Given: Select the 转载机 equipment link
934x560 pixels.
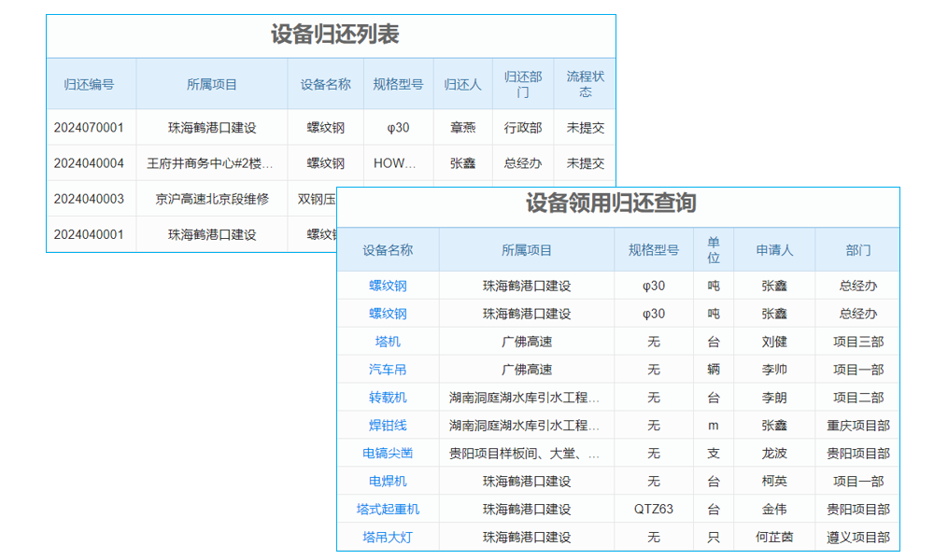Looking at the screenshot, I should click(x=388, y=398).
